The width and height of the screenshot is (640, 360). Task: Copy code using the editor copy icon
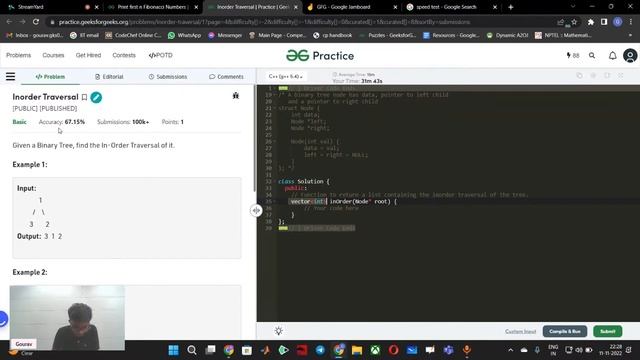(579, 76)
